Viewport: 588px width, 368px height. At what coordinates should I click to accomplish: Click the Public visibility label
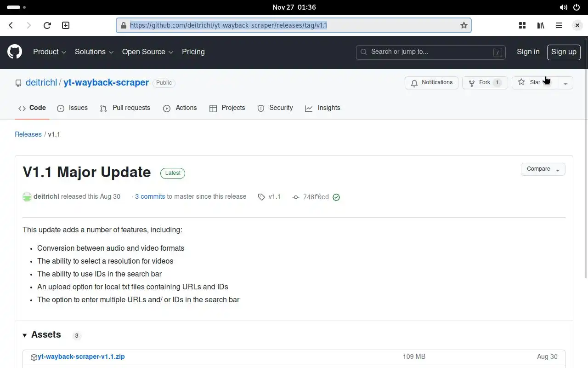(164, 83)
